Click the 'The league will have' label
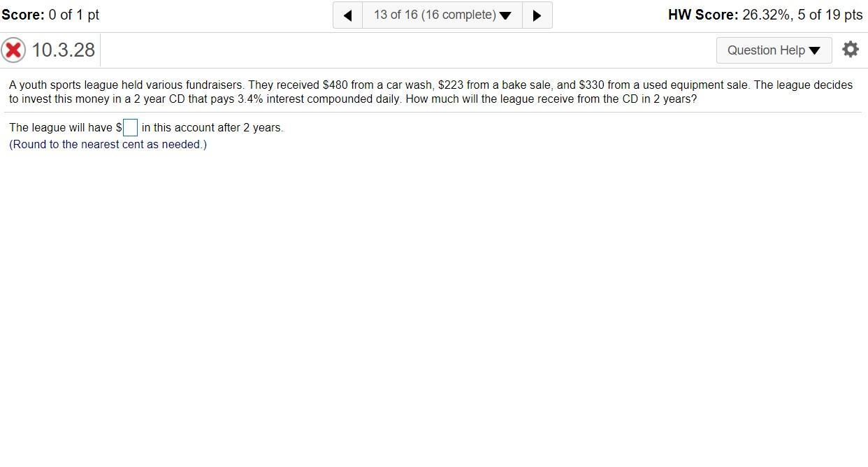 (x=62, y=128)
